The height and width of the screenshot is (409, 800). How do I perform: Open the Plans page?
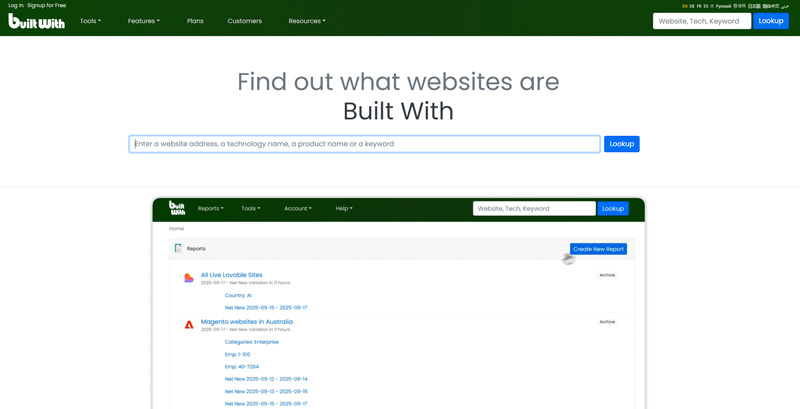coord(195,21)
